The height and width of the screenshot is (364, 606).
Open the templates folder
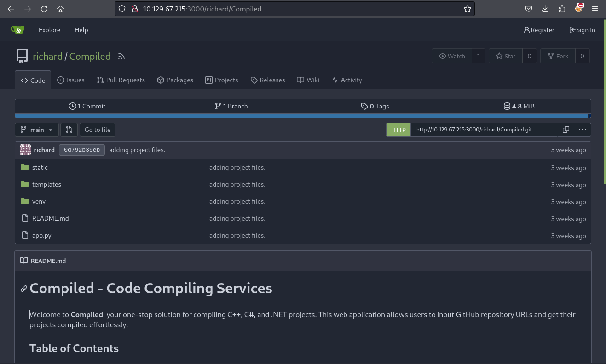pyautogui.click(x=46, y=184)
